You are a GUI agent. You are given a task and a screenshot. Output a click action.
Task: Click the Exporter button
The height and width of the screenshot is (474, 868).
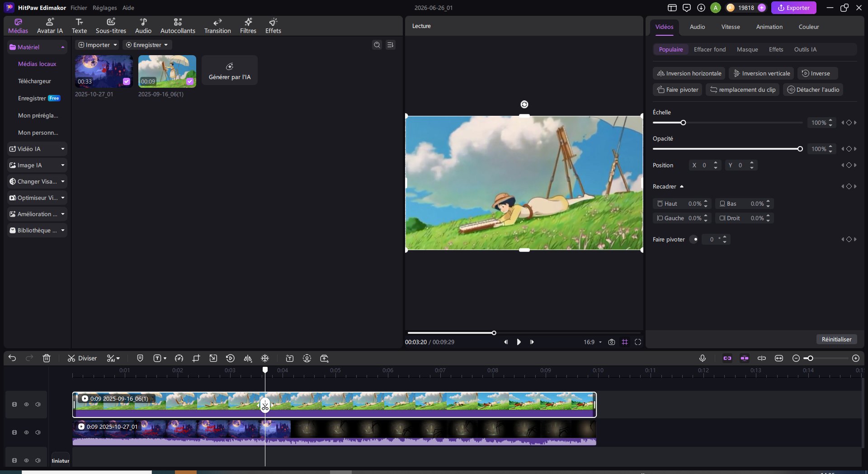click(x=793, y=8)
